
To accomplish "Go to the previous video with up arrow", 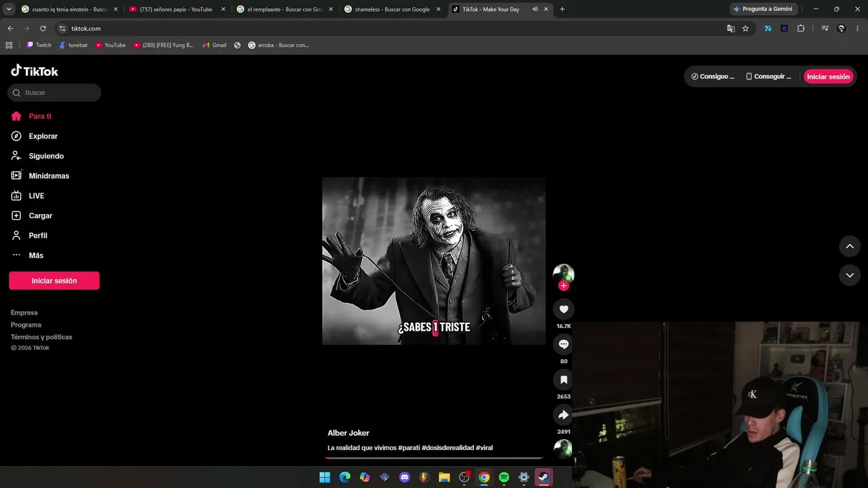I will (850, 246).
